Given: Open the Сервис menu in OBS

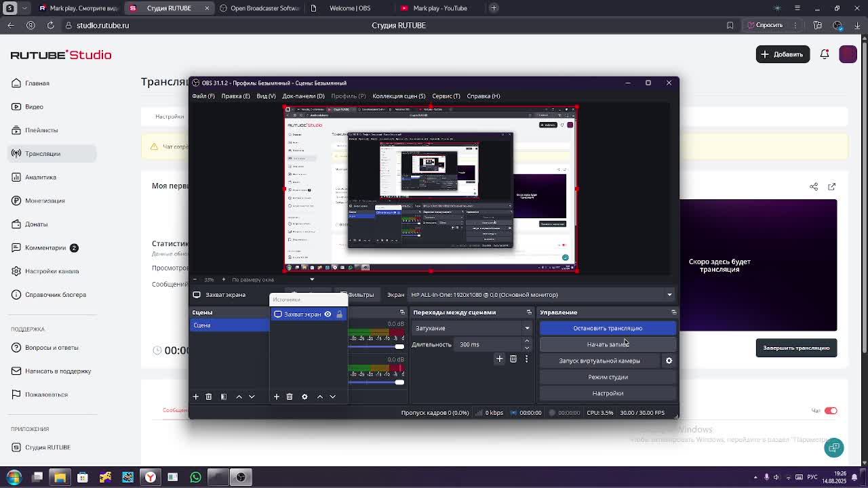Looking at the screenshot, I should (446, 96).
